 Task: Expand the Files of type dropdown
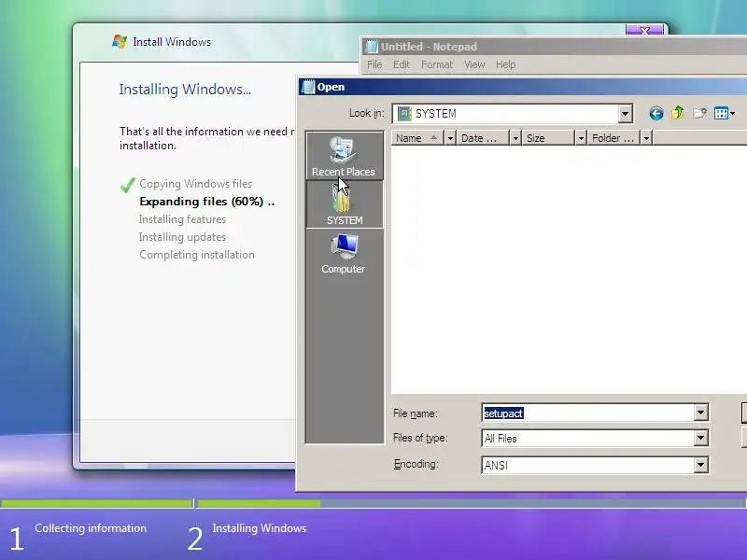click(x=700, y=438)
